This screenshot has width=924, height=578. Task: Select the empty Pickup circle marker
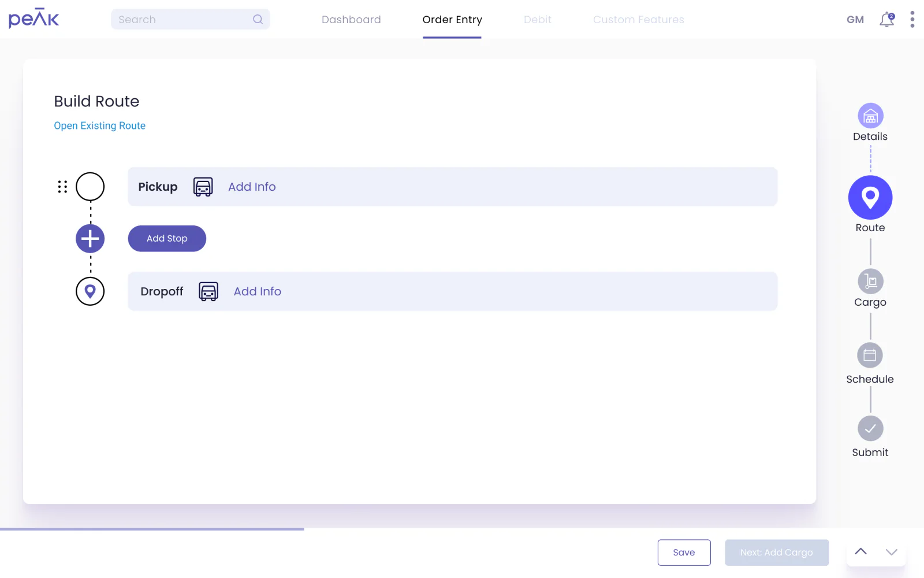[90, 187]
